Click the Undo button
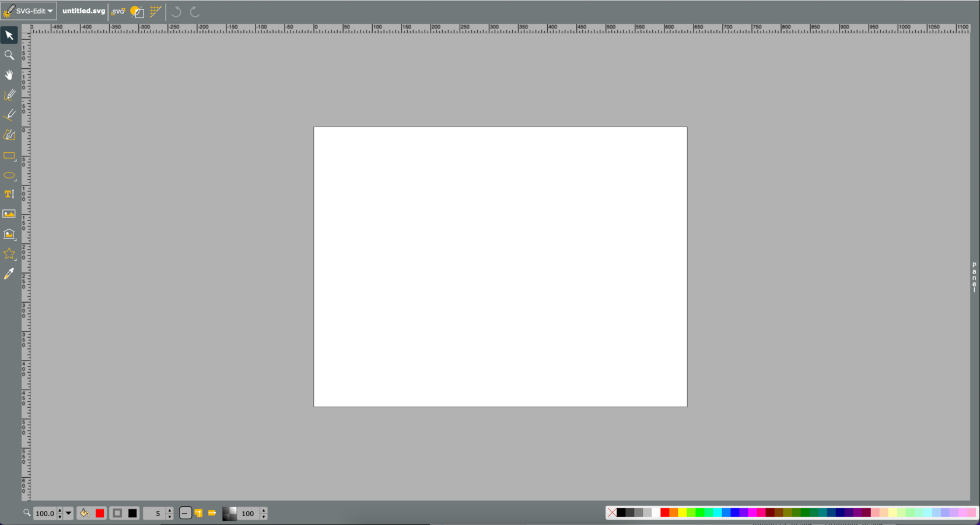Screen dimensions: 980x525 [x=176, y=12]
